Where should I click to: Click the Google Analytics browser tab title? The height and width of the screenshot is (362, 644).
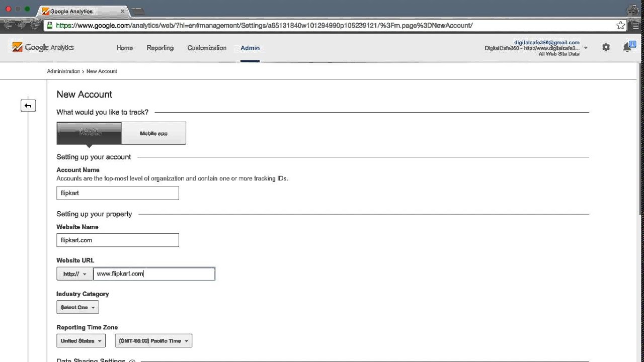coord(71,11)
